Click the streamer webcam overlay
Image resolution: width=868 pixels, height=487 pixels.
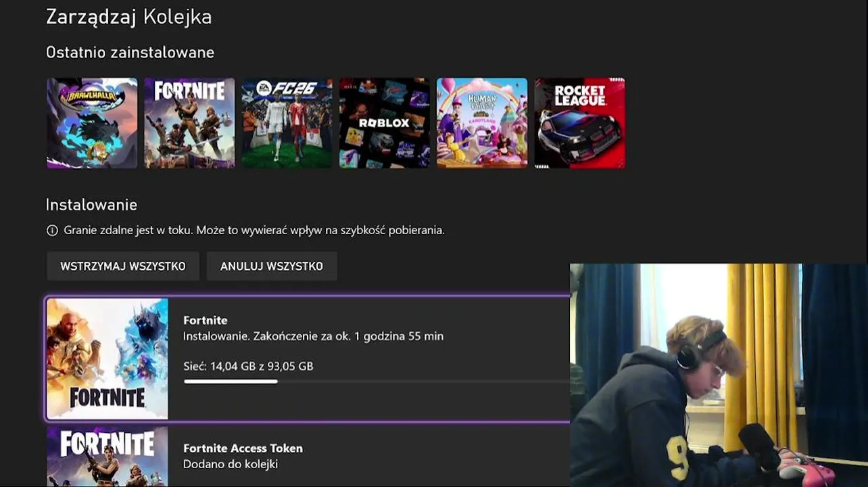coord(719,375)
